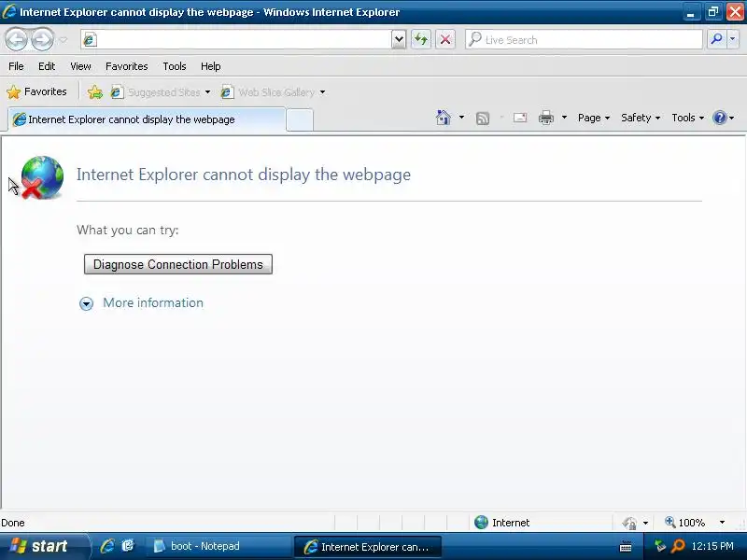This screenshot has width=747, height=560.
Task: Open the Tools command bar menu
Action: pyautogui.click(x=687, y=118)
